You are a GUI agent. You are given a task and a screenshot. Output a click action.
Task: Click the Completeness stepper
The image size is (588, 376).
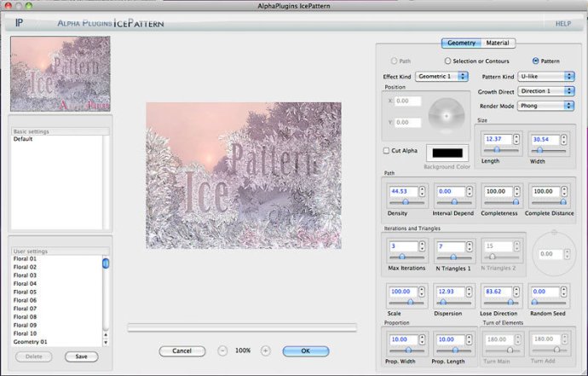click(516, 191)
